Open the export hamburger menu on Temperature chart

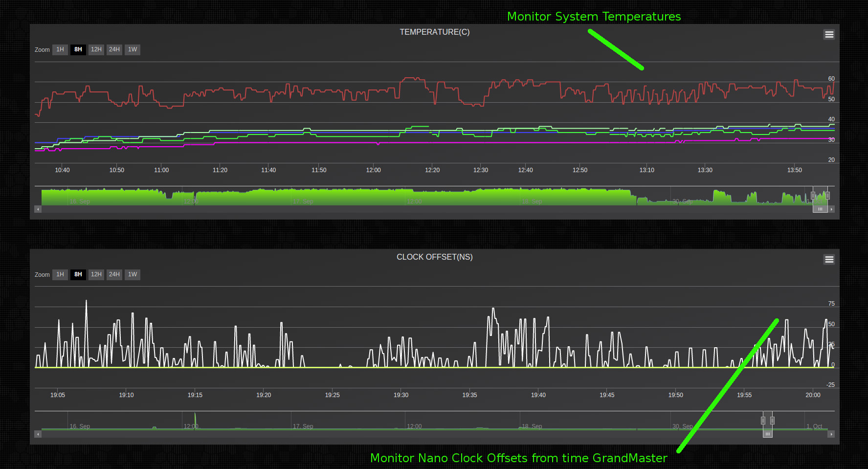click(829, 34)
